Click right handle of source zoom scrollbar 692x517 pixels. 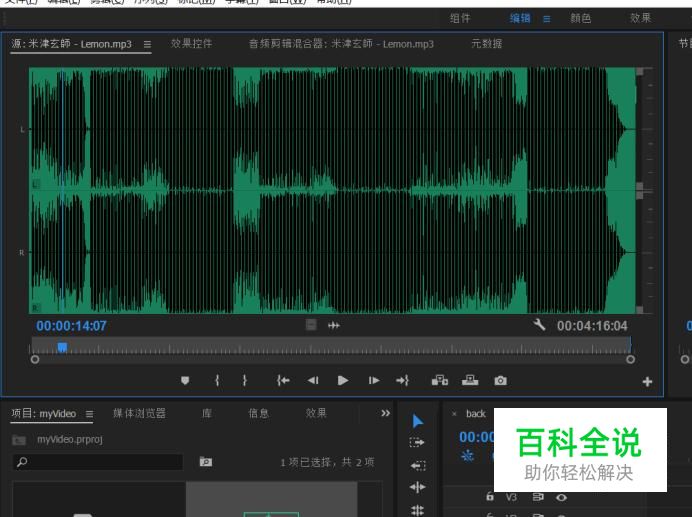click(x=631, y=359)
